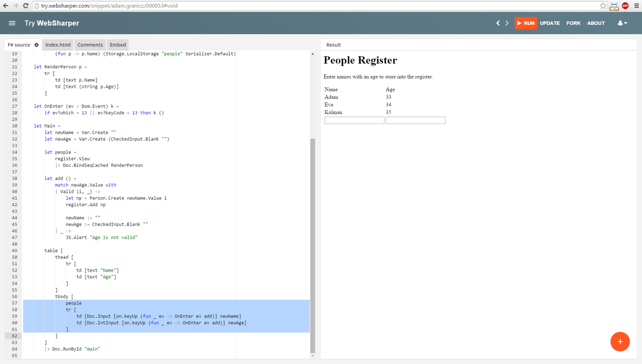The width and height of the screenshot is (642, 364).
Task: Click the Try WebSharper title link
Action: tap(52, 23)
